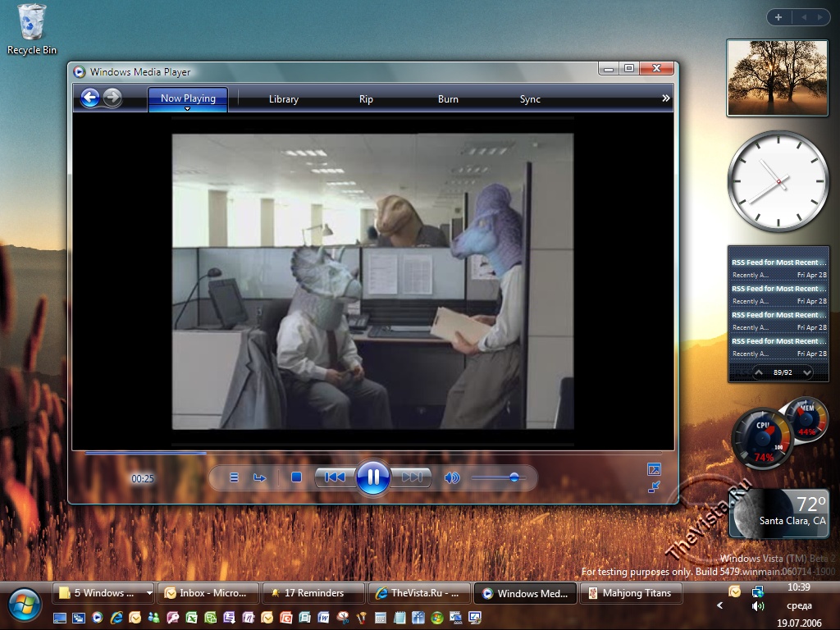Switch to Mahjong Titans taskbar button

click(x=632, y=593)
